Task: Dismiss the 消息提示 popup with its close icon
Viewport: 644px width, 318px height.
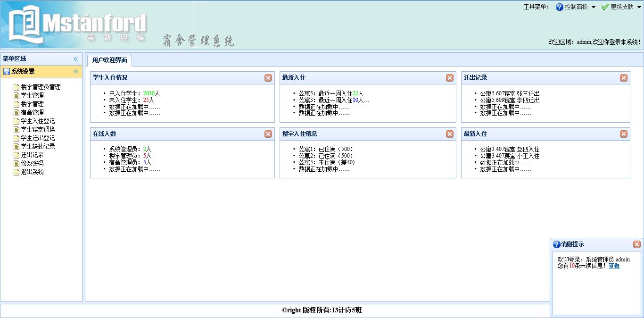Action: click(x=637, y=244)
